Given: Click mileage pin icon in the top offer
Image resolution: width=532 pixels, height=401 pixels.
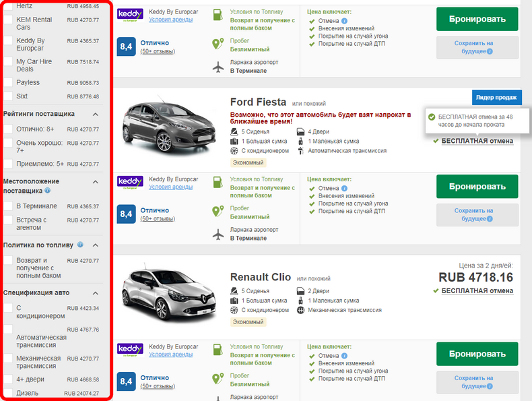Looking at the screenshot, I should [x=218, y=43].
